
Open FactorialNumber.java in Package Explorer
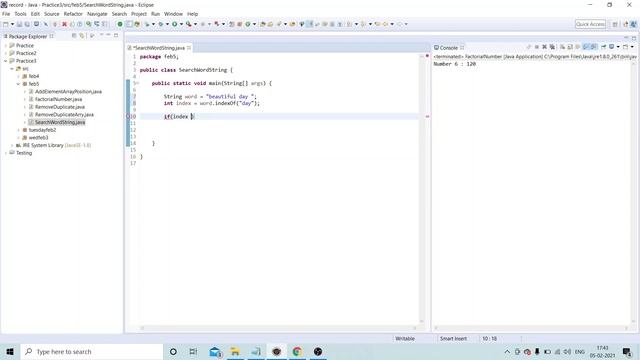tap(58, 99)
